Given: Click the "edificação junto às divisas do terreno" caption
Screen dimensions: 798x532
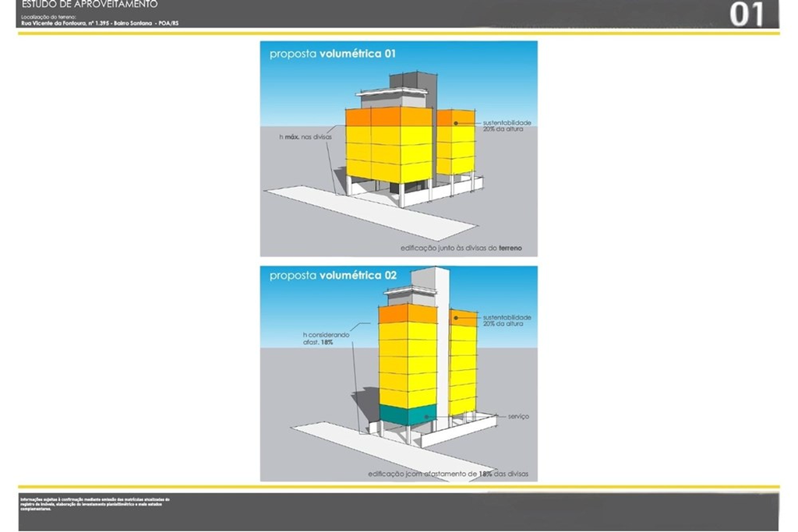Looking at the screenshot, I should [461, 248].
